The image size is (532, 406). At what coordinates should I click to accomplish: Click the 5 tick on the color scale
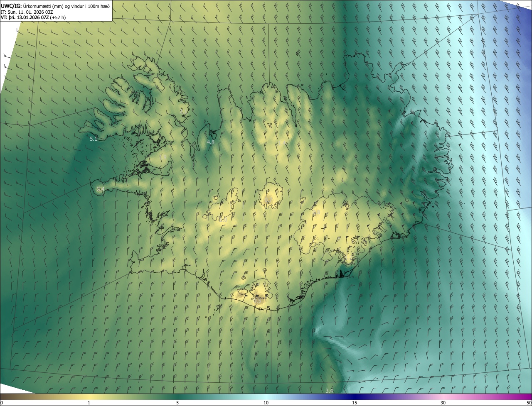(x=177, y=403)
